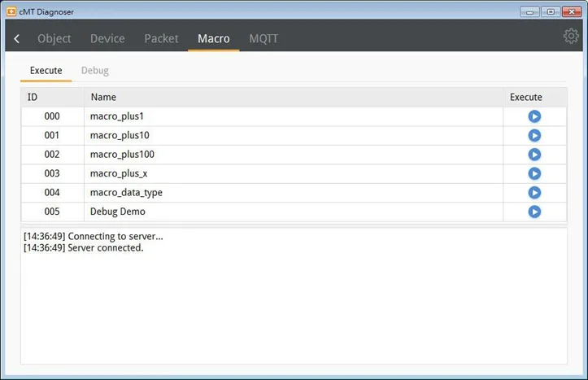
Task: Select the Macro tab
Action: pyautogui.click(x=214, y=38)
